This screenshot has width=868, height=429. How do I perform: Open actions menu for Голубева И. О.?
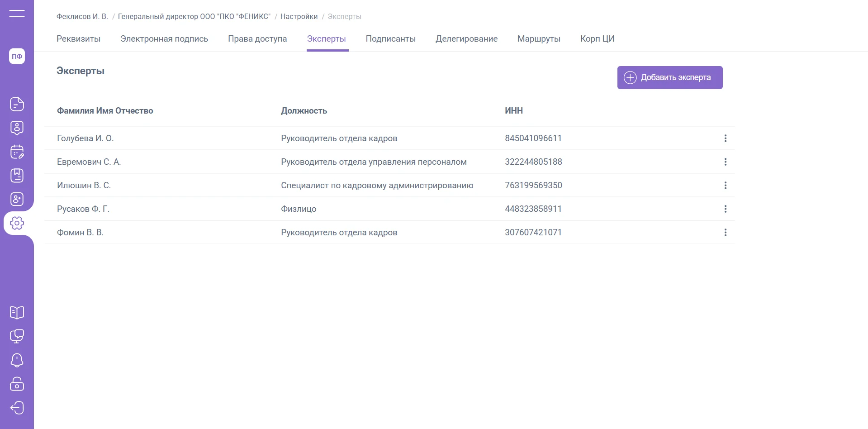725,138
